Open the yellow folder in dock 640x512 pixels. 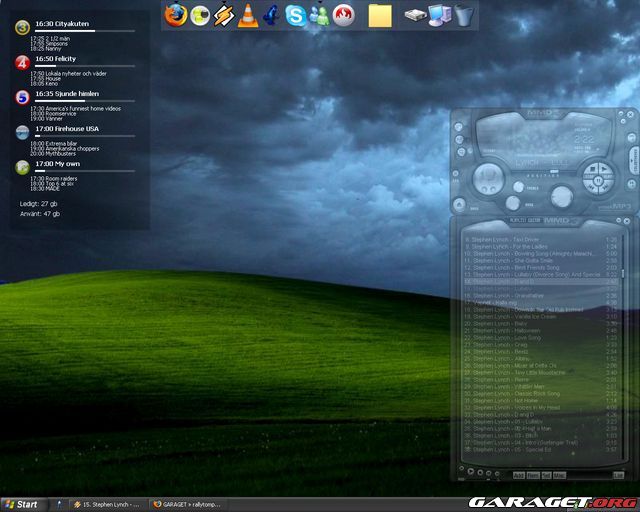point(380,14)
